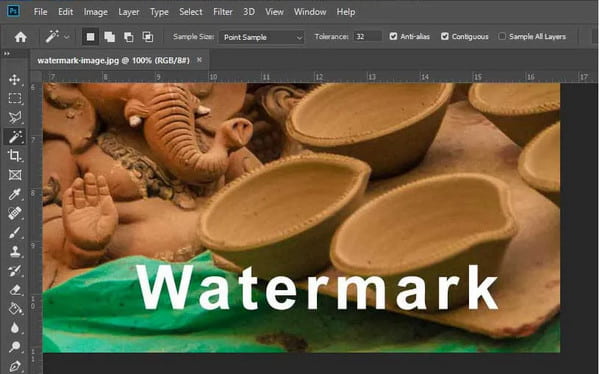This screenshot has height=374, width=600.
Task: Go to the Home screen icon
Action: click(21, 37)
